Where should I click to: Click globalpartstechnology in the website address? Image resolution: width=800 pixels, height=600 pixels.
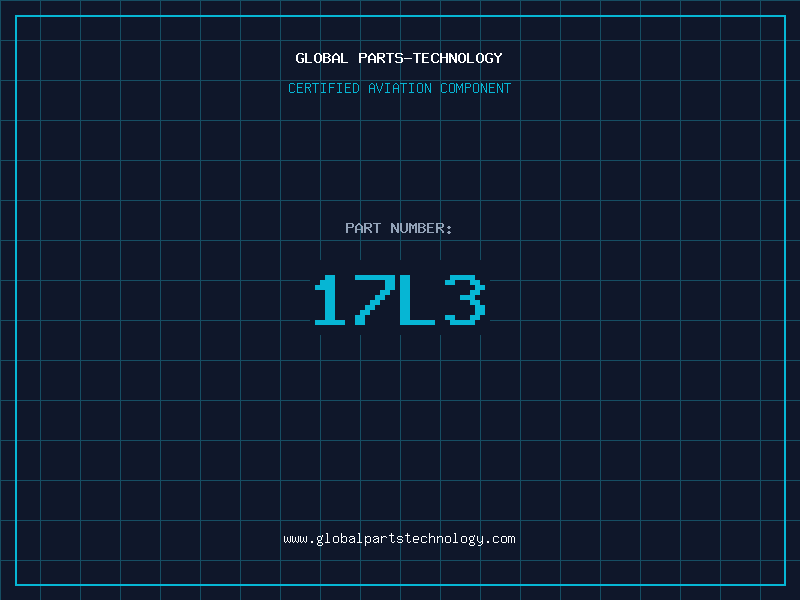pos(399,539)
